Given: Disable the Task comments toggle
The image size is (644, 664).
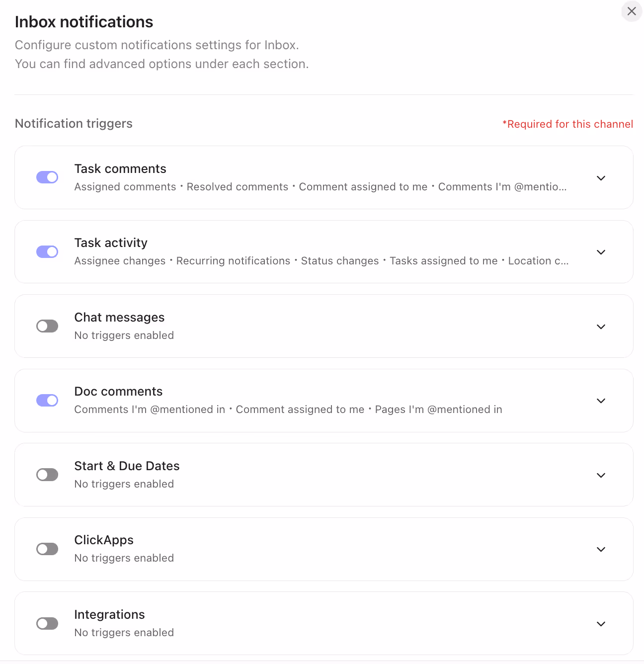Looking at the screenshot, I should tap(47, 177).
